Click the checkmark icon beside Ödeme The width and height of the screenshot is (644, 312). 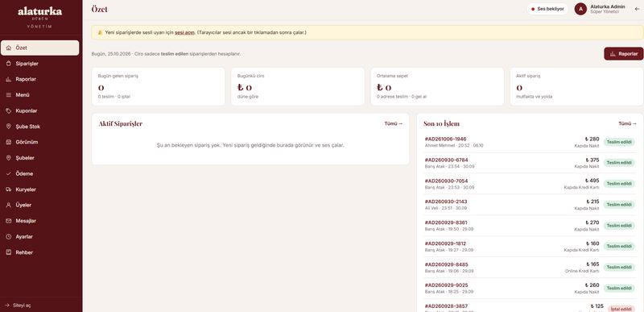coord(9,174)
